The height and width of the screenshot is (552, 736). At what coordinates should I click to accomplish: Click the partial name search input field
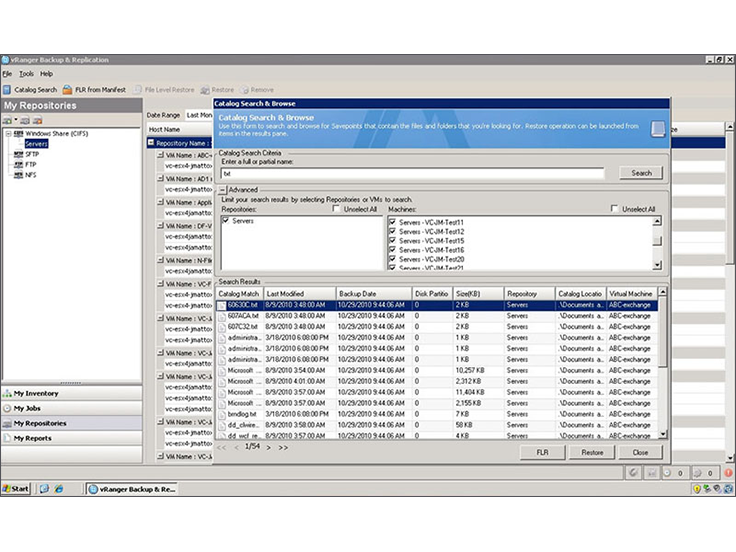413,174
